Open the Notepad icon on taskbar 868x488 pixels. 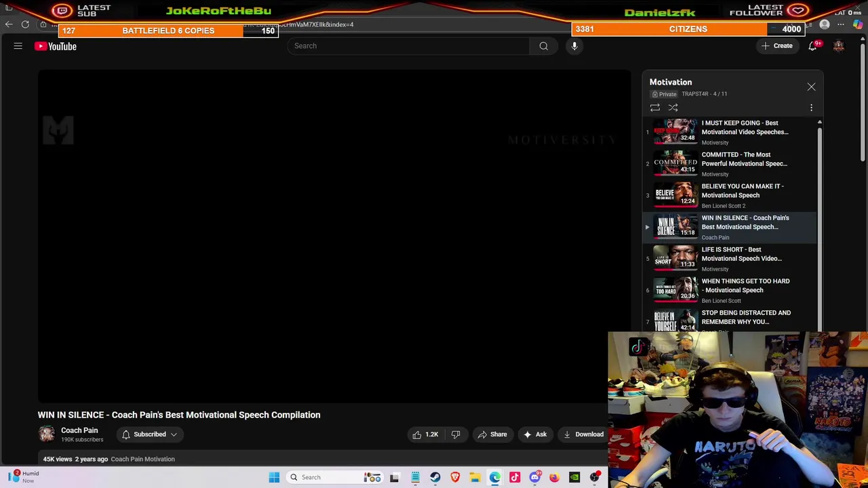point(415,477)
